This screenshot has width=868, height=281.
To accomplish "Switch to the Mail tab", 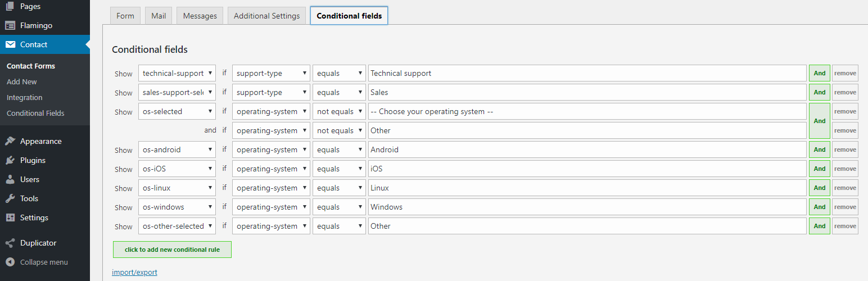I will tap(159, 16).
